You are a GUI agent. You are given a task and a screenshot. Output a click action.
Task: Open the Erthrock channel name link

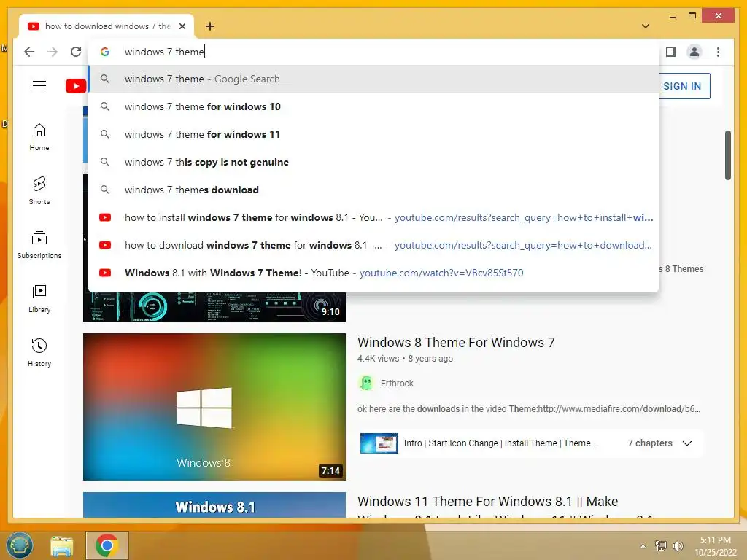tap(397, 384)
